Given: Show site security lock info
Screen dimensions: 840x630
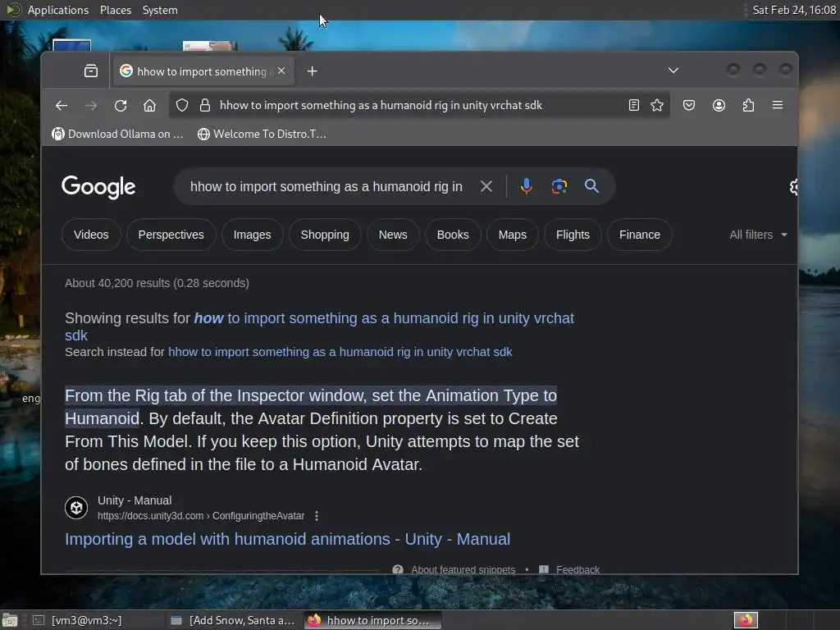Looking at the screenshot, I should point(204,106).
